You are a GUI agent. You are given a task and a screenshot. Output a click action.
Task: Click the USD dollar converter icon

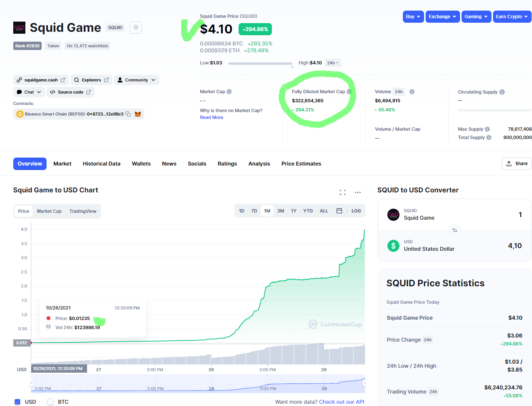pos(393,246)
